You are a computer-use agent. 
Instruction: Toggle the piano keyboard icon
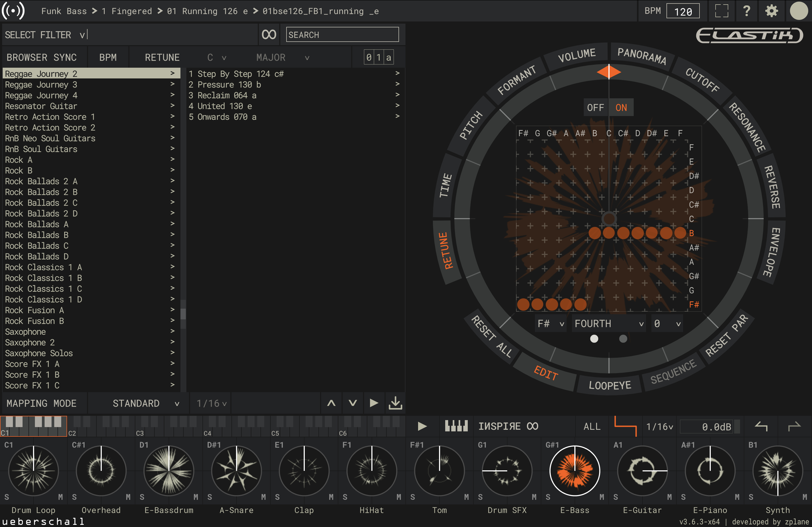tap(456, 426)
